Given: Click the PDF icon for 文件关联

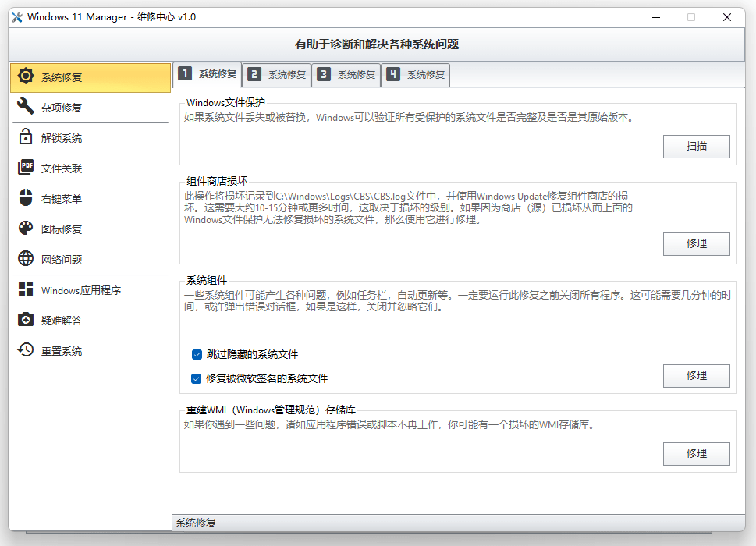Looking at the screenshot, I should pos(26,168).
